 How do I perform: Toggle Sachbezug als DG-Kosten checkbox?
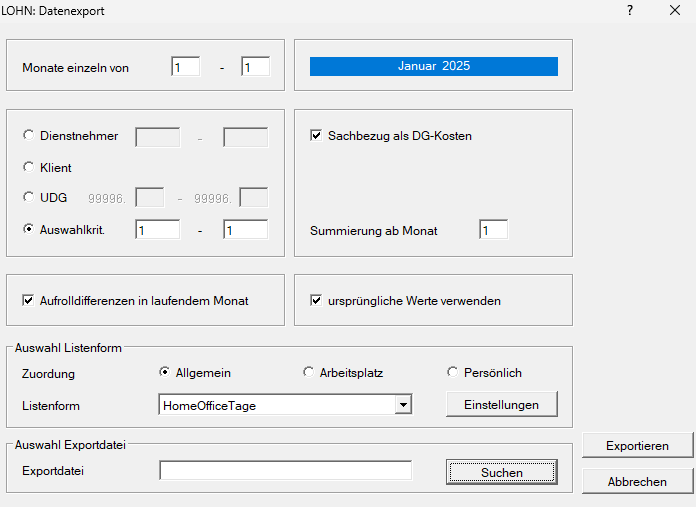(x=317, y=136)
